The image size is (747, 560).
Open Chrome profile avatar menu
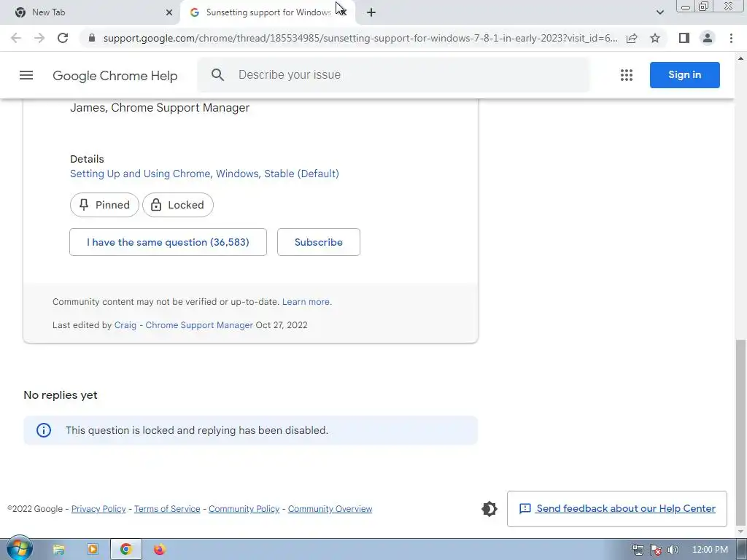pyautogui.click(x=708, y=38)
